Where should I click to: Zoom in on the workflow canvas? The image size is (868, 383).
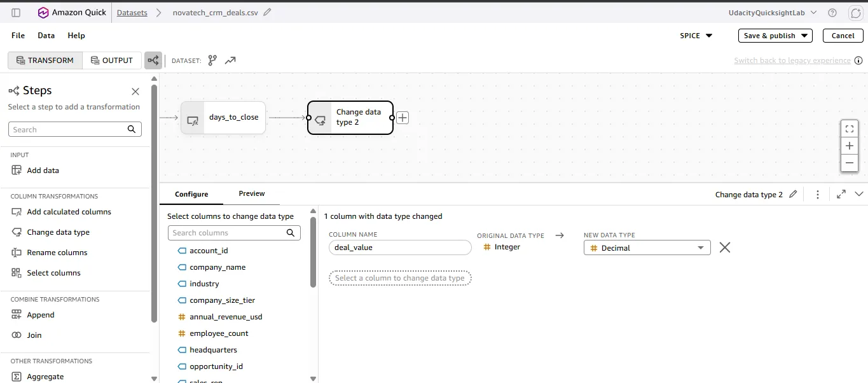pos(850,146)
